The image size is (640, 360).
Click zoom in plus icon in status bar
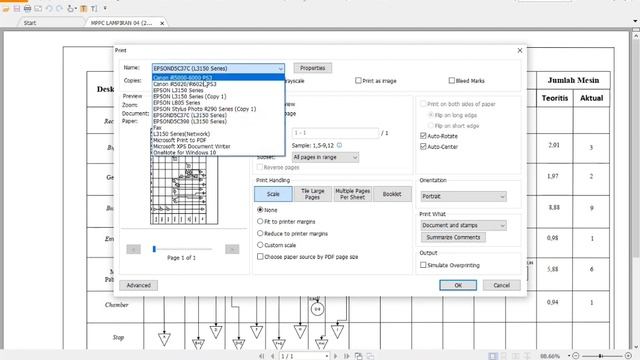[x=629, y=356]
